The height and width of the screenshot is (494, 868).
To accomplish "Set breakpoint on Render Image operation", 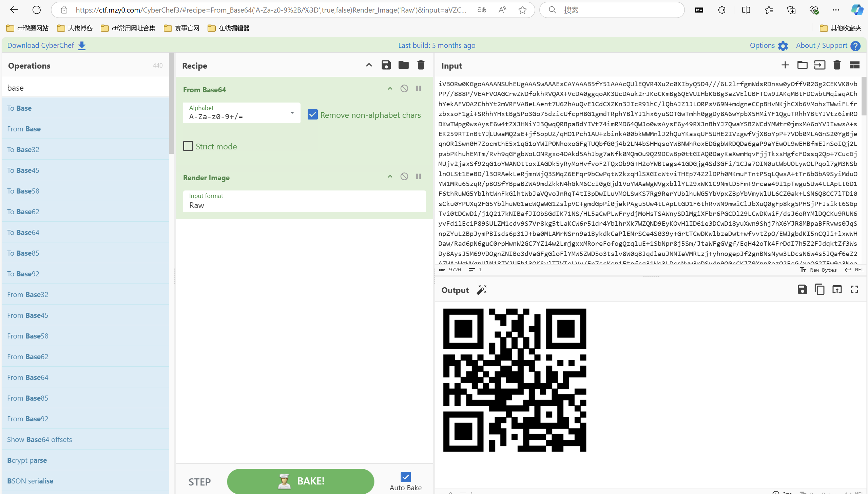I will click(x=418, y=177).
